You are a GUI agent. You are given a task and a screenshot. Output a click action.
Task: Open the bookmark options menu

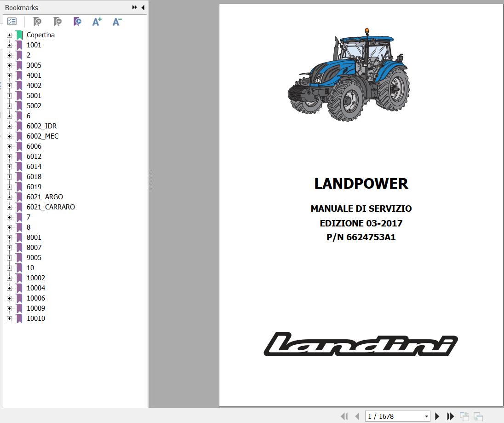[12, 21]
